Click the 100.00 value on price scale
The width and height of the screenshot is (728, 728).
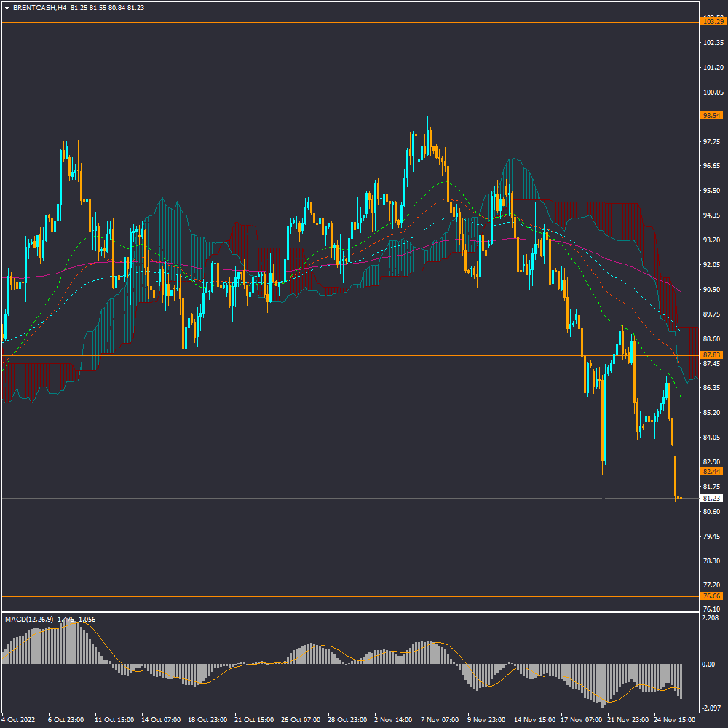(711, 92)
